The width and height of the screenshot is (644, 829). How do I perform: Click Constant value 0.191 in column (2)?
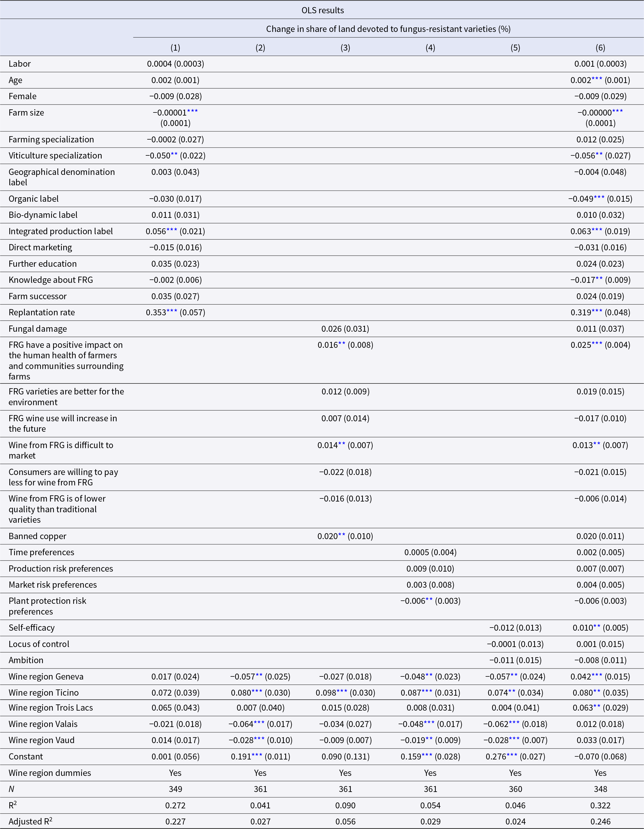[241, 756]
